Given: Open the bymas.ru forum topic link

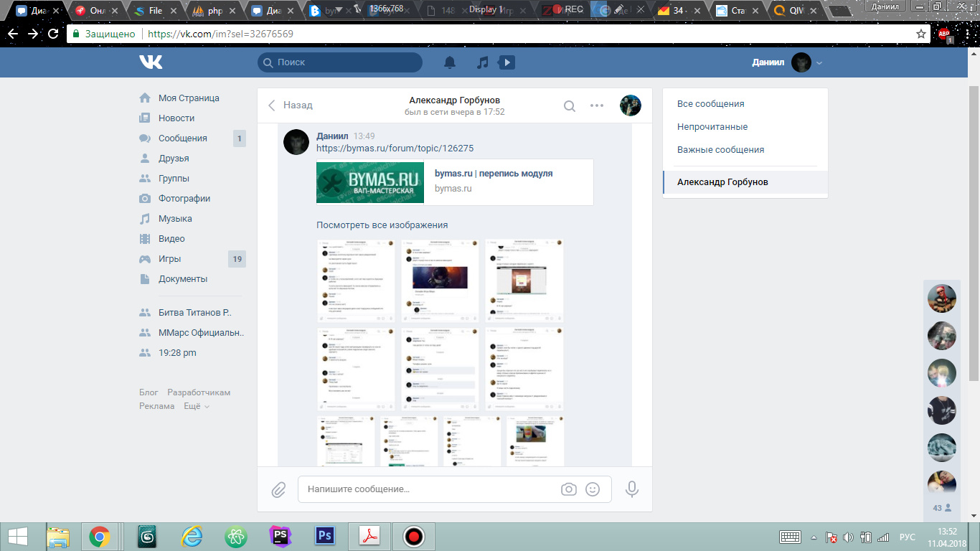Looking at the screenshot, I should click(395, 149).
